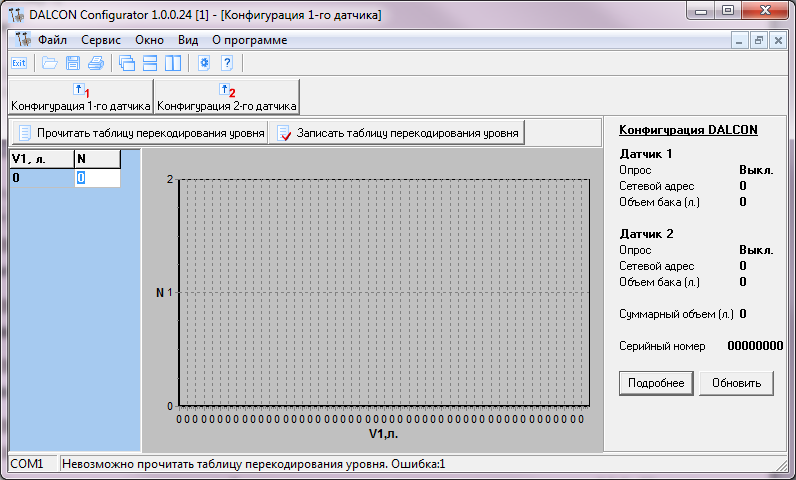The width and height of the screenshot is (796, 480).
Task: Click the Обновить button
Action: (x=736, y=383)
